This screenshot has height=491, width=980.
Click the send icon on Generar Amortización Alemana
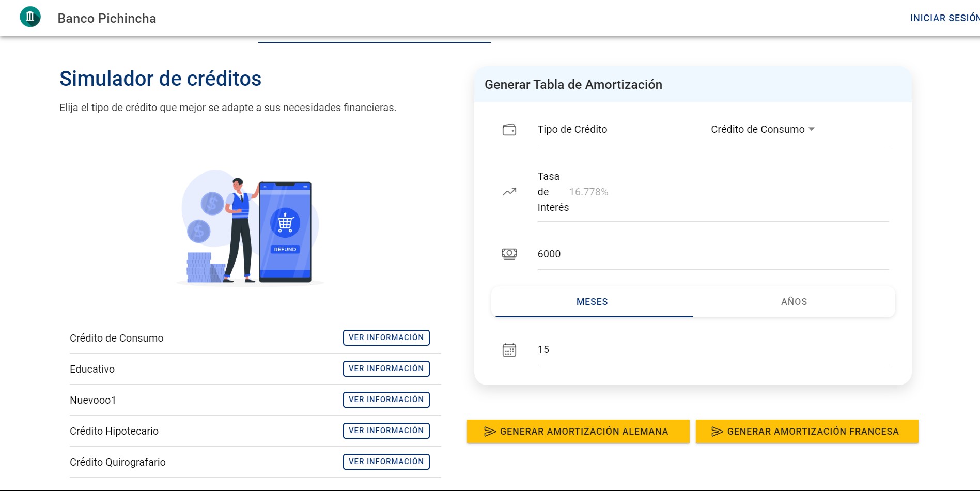point(490,432)
